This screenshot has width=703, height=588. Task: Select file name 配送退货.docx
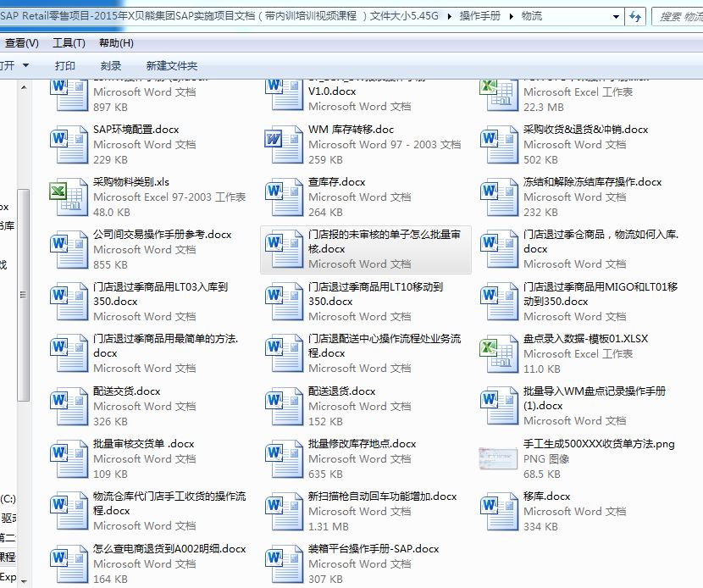coord(341,391)
